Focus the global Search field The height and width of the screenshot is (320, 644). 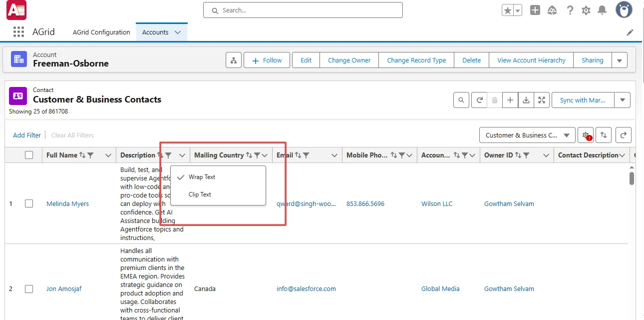[303, 10]
